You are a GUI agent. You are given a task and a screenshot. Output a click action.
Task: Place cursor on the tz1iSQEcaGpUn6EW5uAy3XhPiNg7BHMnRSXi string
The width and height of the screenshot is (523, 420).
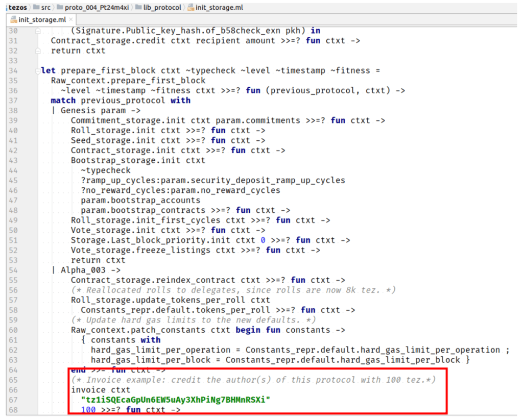pos(175,400)
